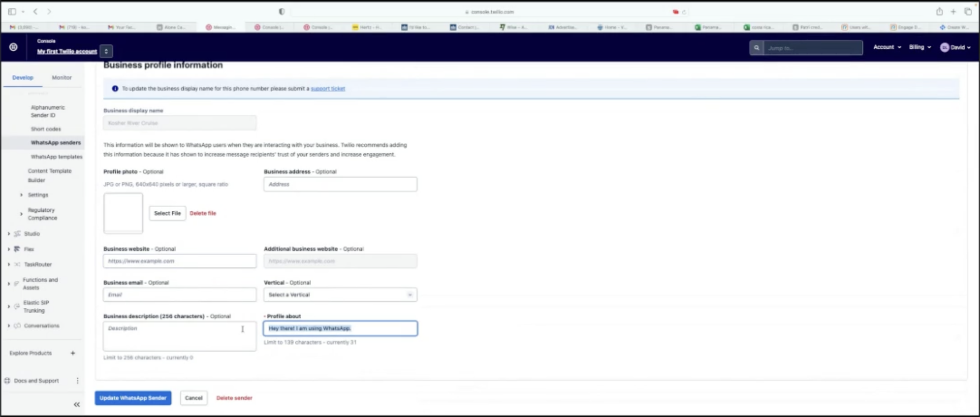Open Alphanumeric Sender ID in sidebar

pyautogui.click(x=48, y=111)
